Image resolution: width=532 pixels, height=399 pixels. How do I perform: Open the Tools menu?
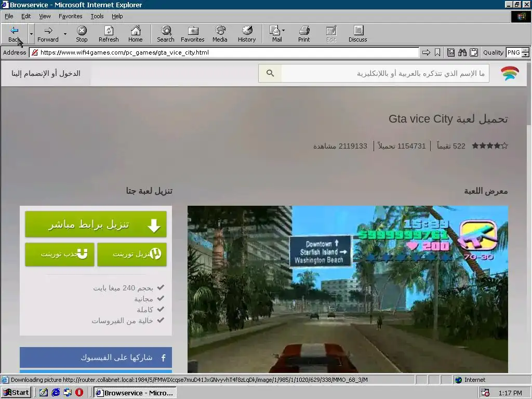tap(97, 16)
